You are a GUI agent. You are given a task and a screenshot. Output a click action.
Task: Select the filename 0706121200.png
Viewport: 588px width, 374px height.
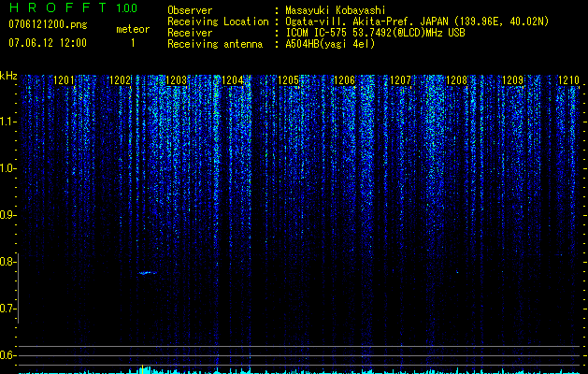(x=48, y=24)
